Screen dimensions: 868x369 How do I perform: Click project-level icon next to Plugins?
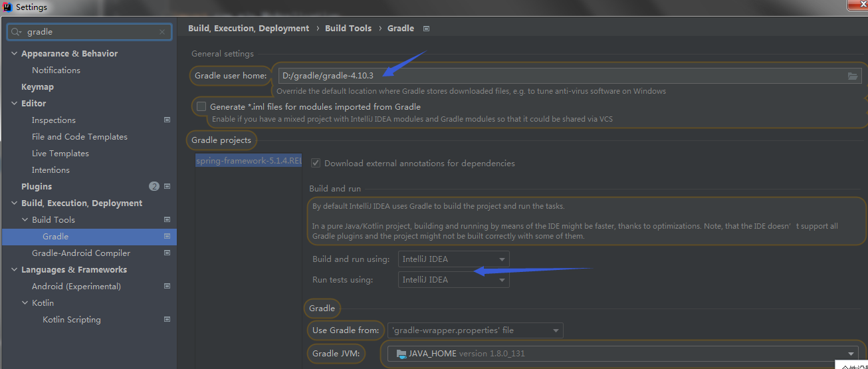pyautogui.click(x=167, y=186)
